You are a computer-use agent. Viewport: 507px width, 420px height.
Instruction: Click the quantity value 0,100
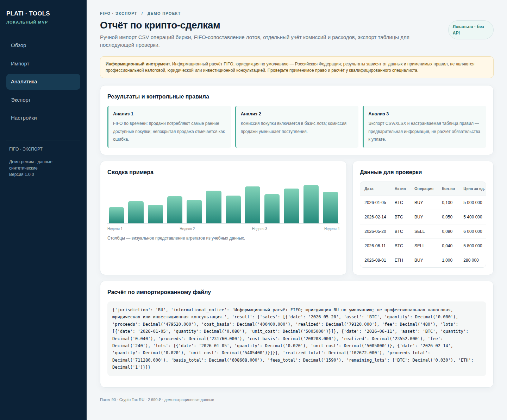click(447, 203)
